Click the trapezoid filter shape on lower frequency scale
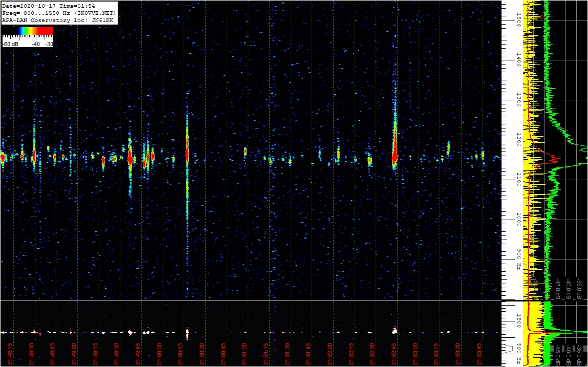This screenshot has width=588, height=367. coord(509,349)
